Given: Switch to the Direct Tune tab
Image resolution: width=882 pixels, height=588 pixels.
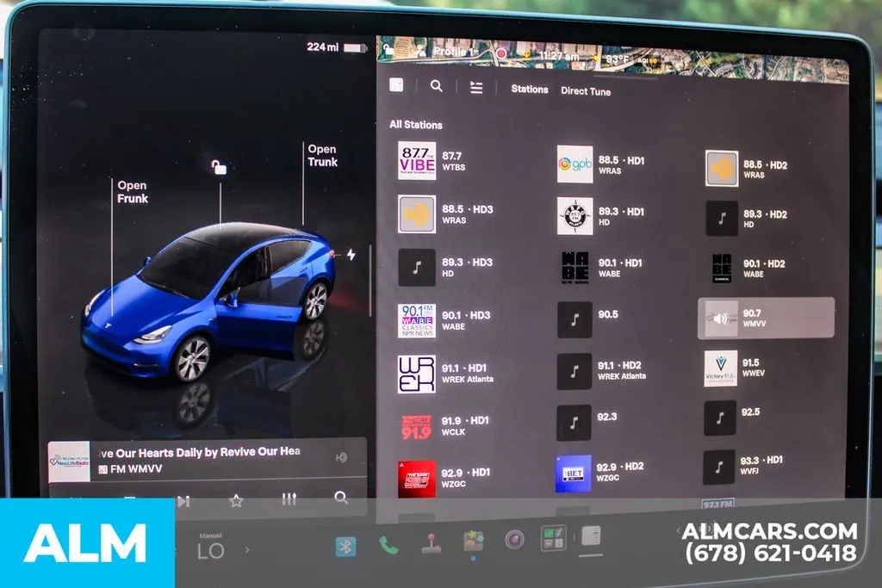Looking at the screenshot, I should point(586,91).
